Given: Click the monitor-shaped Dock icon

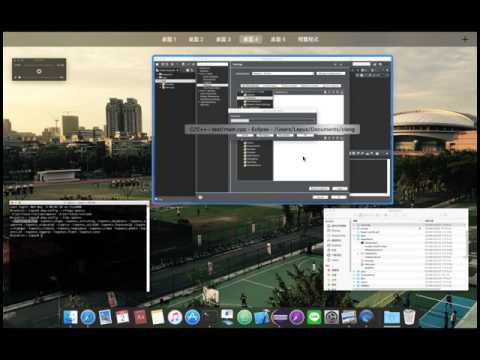Looking at the screenshot, I should (x=227, y=317).
